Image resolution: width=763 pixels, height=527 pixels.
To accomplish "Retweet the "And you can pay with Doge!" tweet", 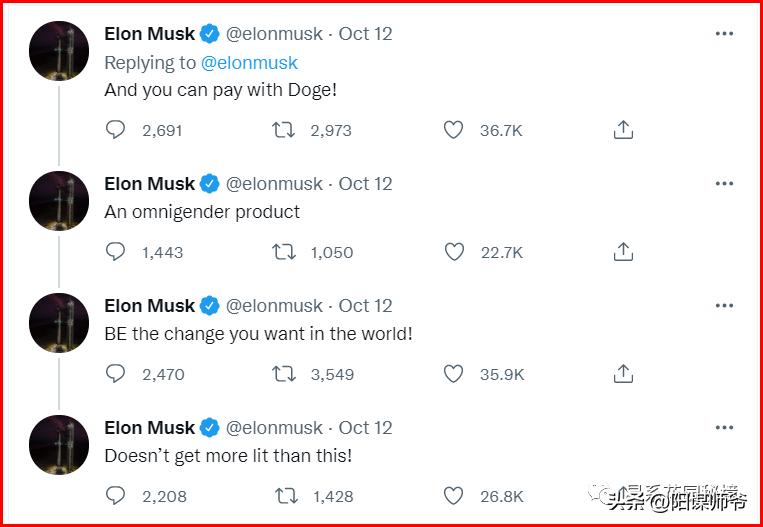I will point(284,130).
